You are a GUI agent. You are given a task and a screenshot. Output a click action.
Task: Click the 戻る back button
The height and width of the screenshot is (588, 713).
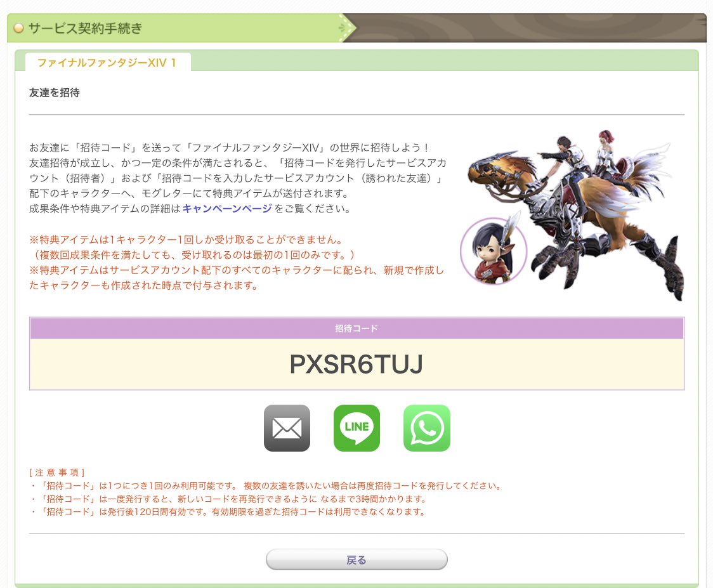pyautogui.click(x=356, y=560)
